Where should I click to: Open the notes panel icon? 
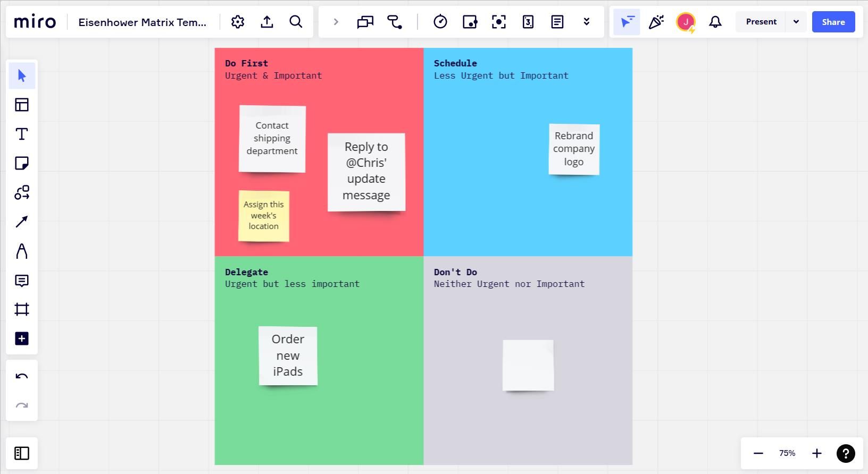557,22
